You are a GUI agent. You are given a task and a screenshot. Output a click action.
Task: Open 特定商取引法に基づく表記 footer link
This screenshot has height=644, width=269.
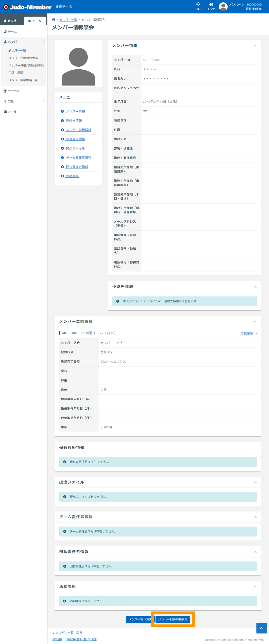click(81, 640)
